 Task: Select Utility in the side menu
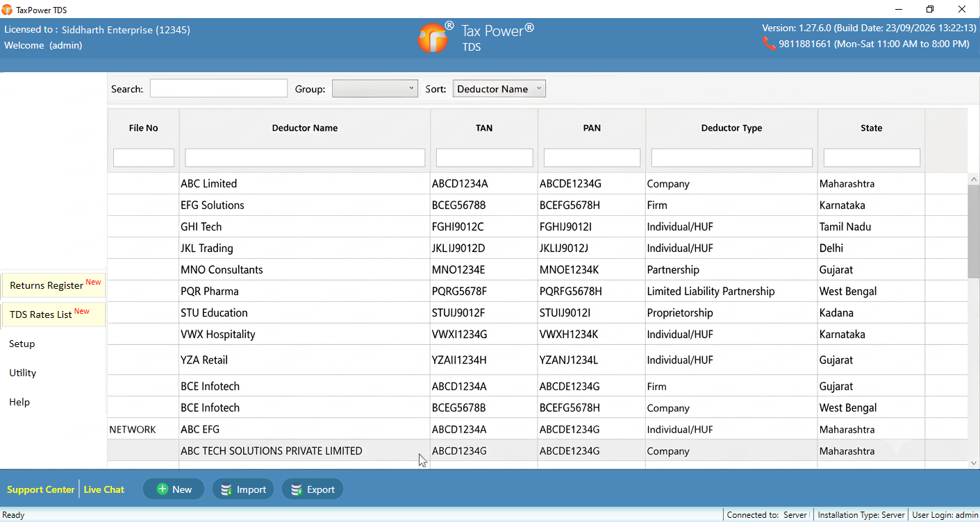tap(23, 373)
